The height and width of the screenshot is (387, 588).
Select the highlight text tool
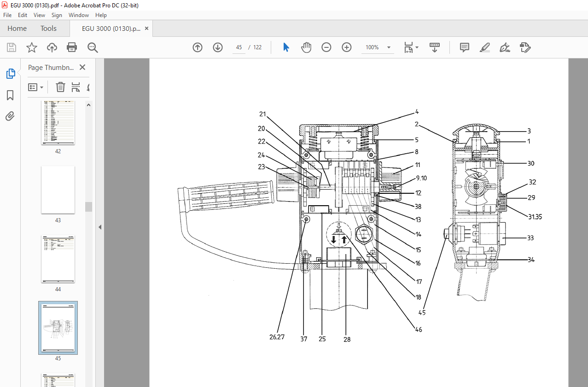(484, 47)
